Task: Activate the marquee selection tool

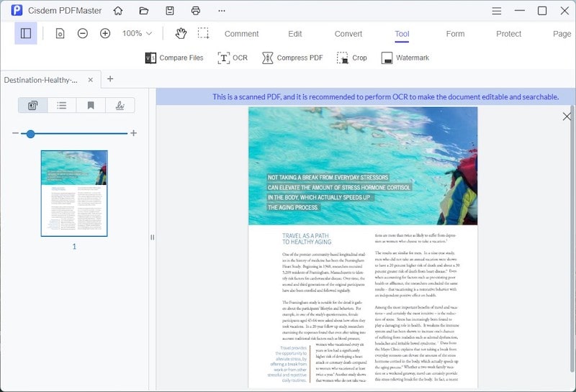Action: click(204, 33)
